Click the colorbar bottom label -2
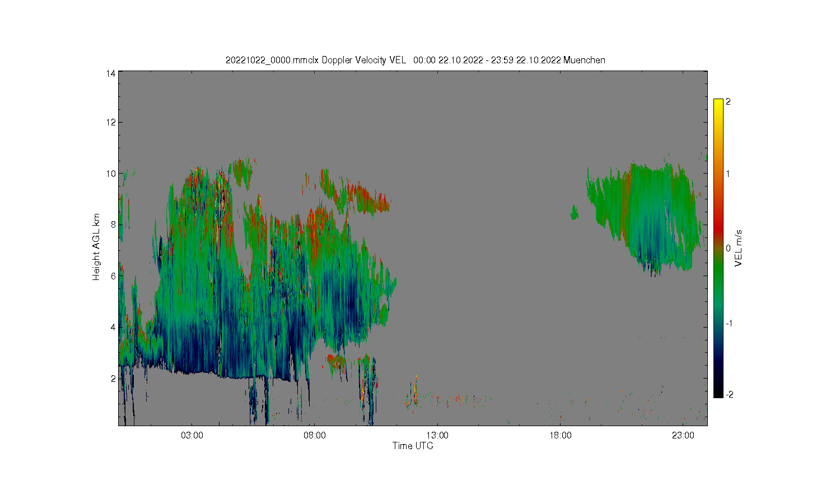 (730, 394)
